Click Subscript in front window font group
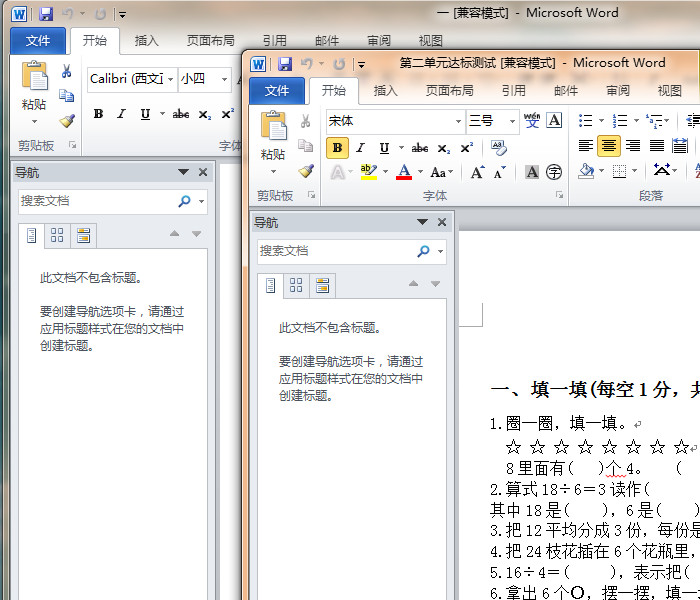 click(443, 148)
